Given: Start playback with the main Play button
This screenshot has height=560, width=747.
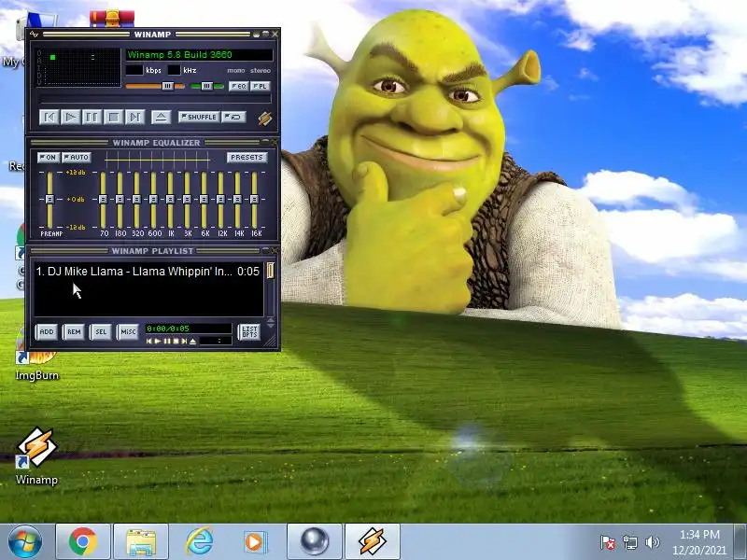Looking at the screenshot, I should [x=71, y=117].
